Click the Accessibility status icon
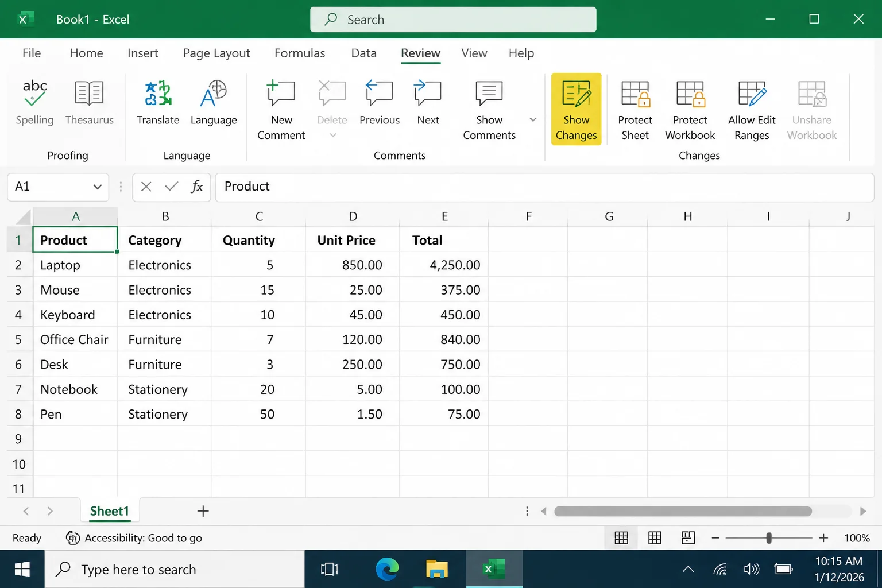The height and width of the screenshot is (588, 882). coord(73,538)
